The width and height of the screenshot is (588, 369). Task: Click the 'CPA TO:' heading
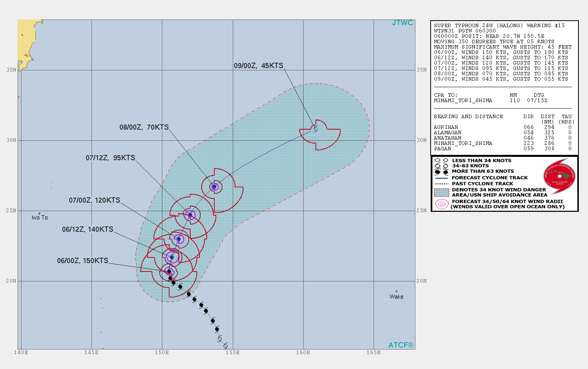[446, 95]
